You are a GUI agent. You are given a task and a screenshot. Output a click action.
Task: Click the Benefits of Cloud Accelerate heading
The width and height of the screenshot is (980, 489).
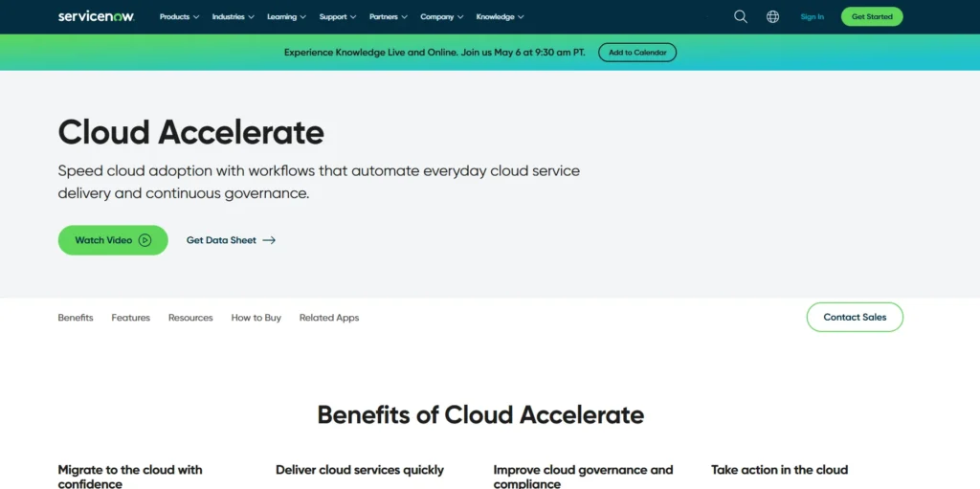480,414
